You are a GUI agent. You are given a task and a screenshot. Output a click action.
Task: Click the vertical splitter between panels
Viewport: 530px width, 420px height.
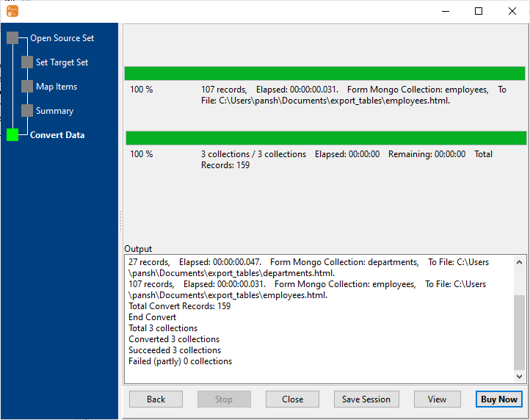tap(120, 220)
